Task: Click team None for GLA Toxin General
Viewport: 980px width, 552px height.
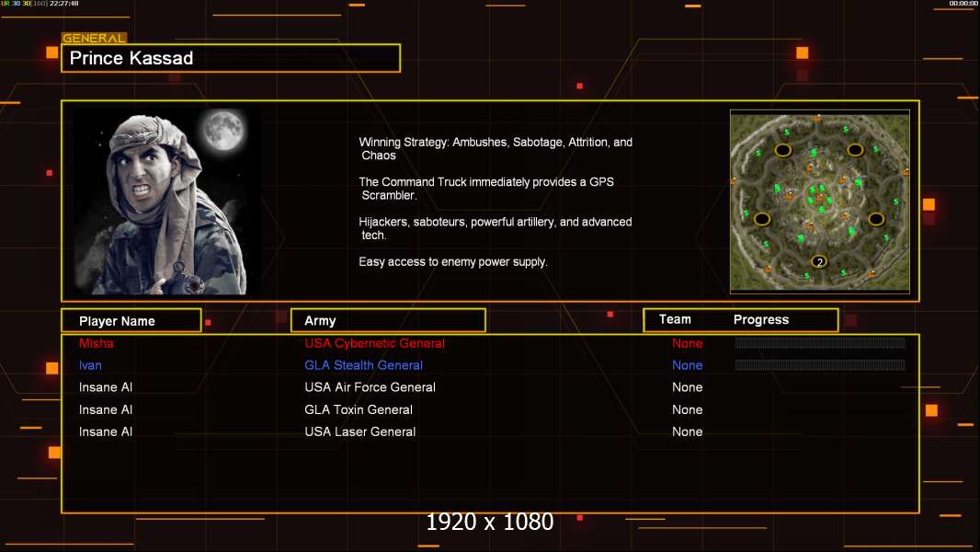Action: [687, 409]
